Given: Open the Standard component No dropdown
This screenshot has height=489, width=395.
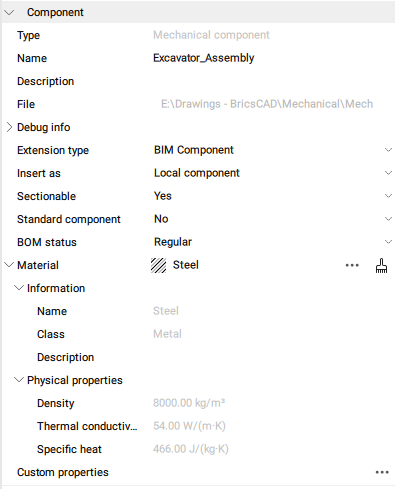Looking at the screenshot, I should pos(272,219).
